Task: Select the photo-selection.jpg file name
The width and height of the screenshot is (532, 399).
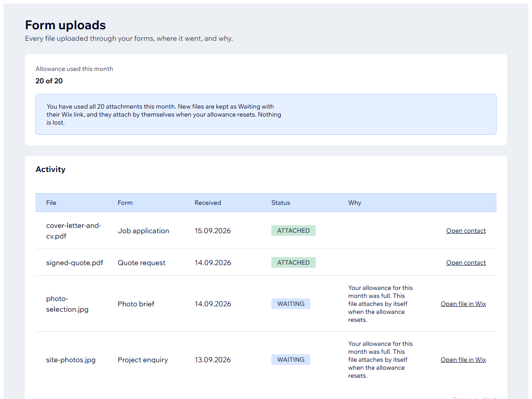Action: point(67,304)
